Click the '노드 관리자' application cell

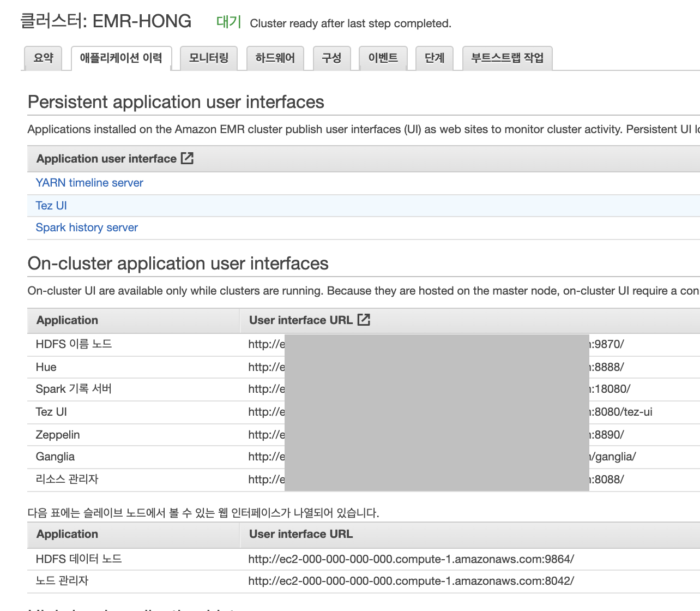pyautogui.click(x=62, y=581)
